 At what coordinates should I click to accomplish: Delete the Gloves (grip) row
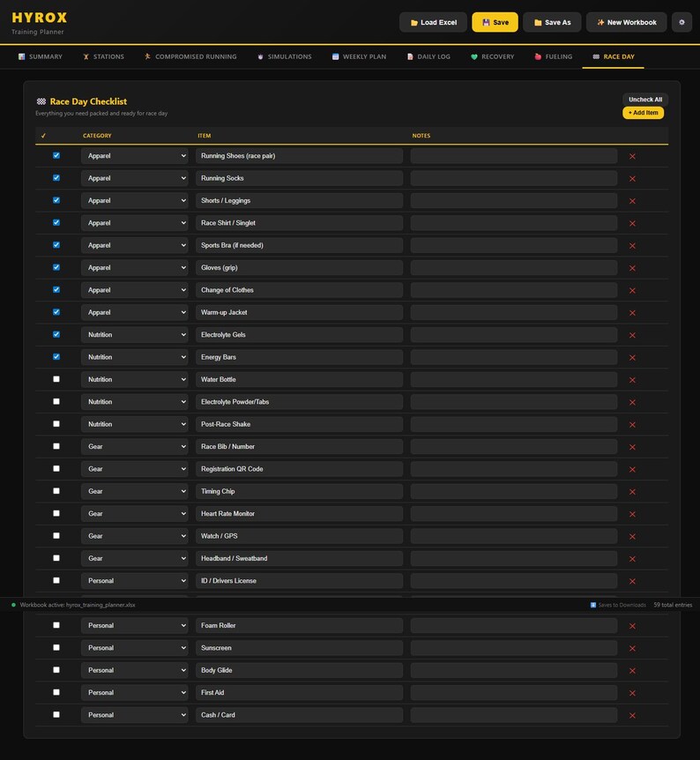pos(632,267)
